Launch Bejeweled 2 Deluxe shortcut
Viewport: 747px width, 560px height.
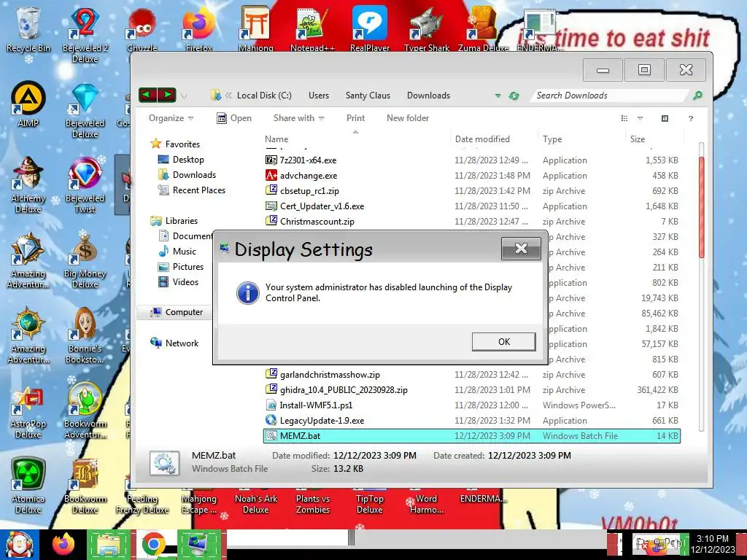click(85, 35)
